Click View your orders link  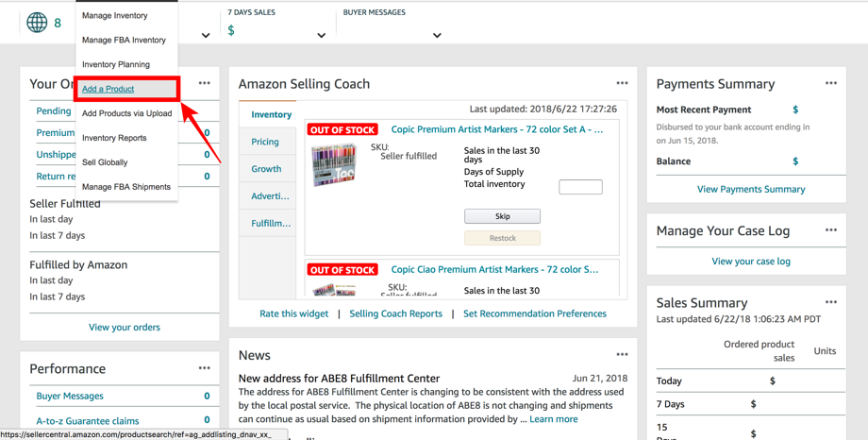125,327
